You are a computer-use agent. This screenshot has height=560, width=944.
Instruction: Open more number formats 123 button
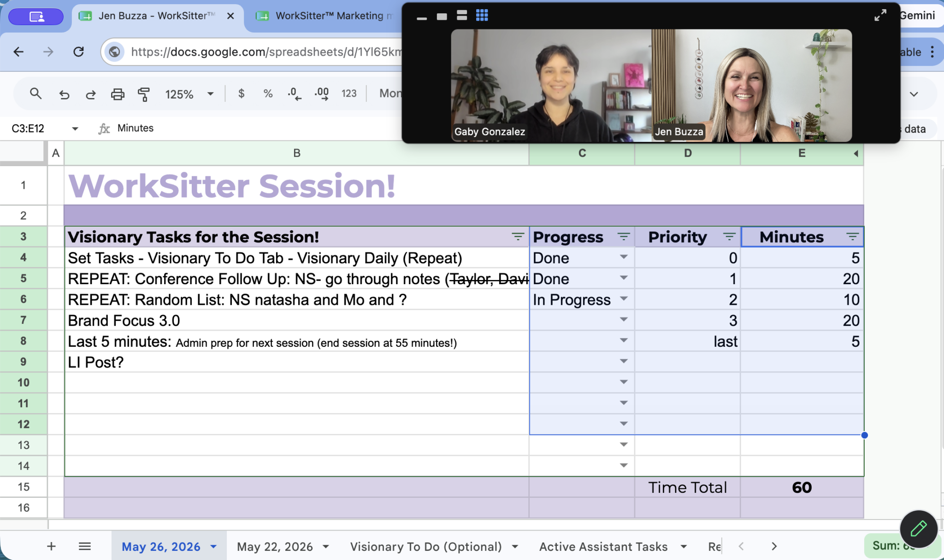[349, 93]
